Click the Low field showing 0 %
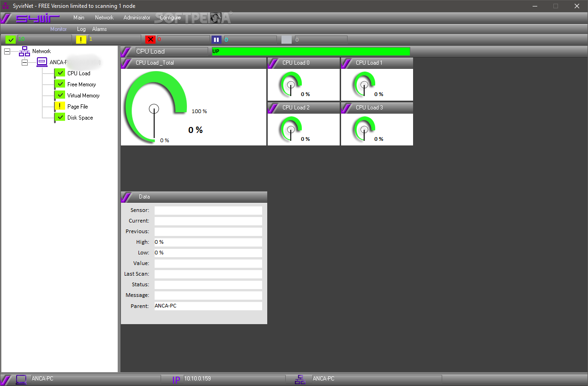This screenshot has width=588, height=386. click(208, 253)
